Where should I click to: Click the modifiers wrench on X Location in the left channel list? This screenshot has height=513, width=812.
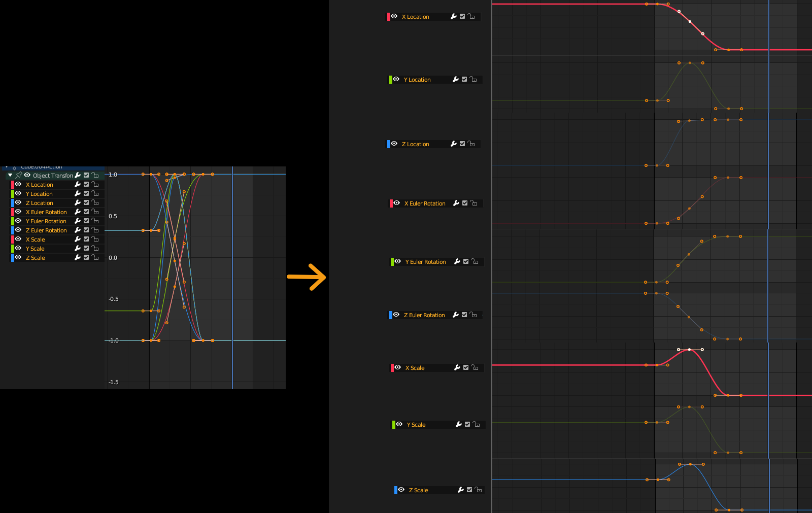click(78, 185)
